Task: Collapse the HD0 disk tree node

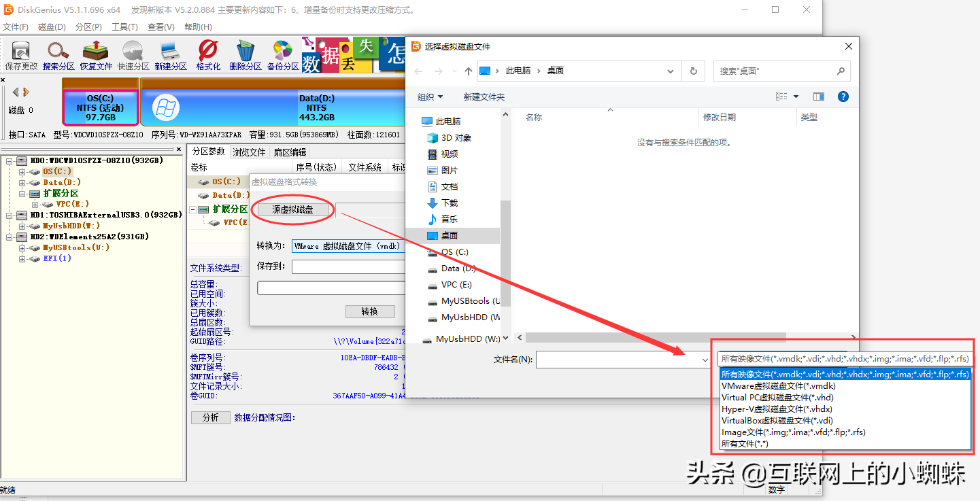Action: point(10,161)
